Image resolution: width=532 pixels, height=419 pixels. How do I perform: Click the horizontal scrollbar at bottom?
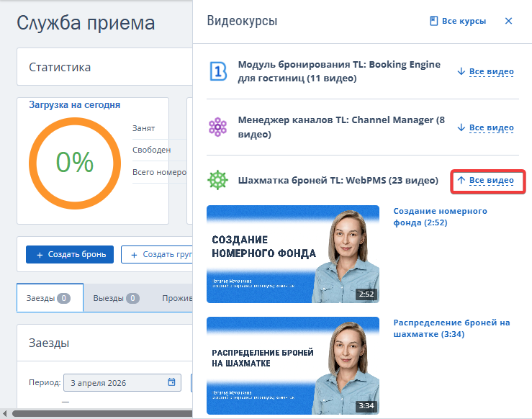(102, 413)
